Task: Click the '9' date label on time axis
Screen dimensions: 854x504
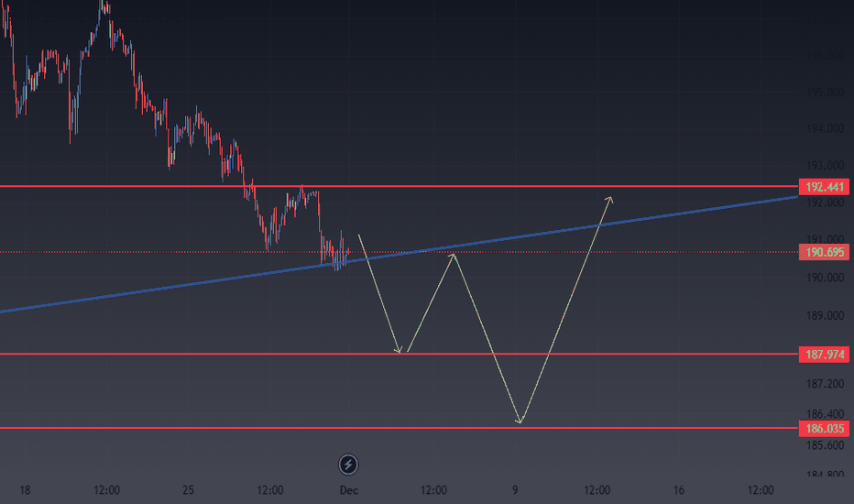Action: pos(515,490)
